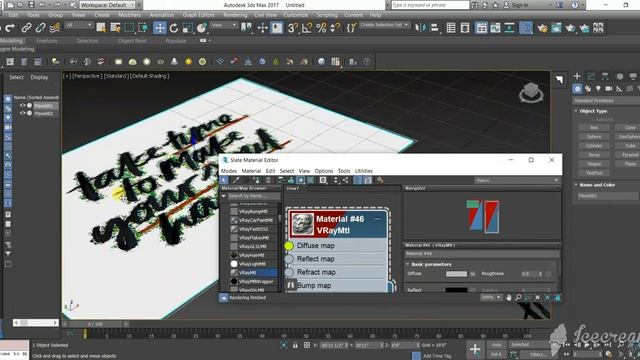640x360 pixels.
Task: Click the Sphere primitive button
Action: click(594, 137)
